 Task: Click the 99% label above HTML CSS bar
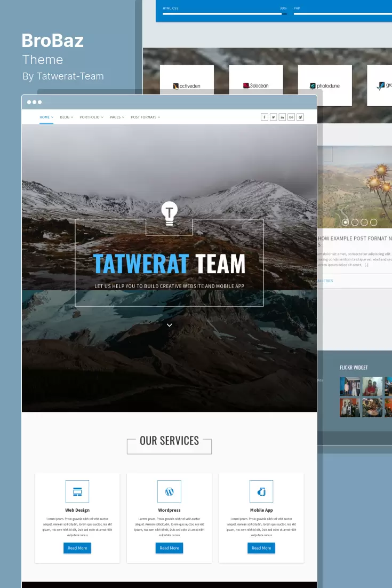[x=283, y=8]
